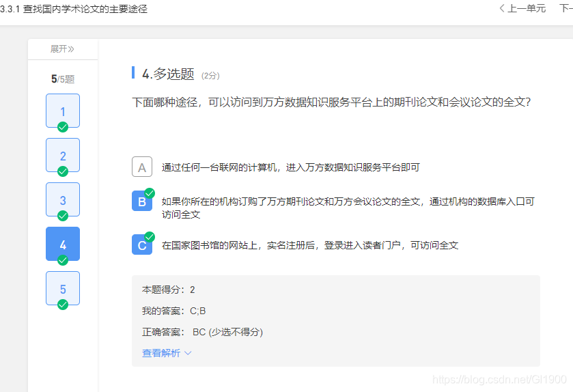Click the 本题得分 score line
Screen dimensions: 573x392
pyautogui.click(x=169, y=290)
